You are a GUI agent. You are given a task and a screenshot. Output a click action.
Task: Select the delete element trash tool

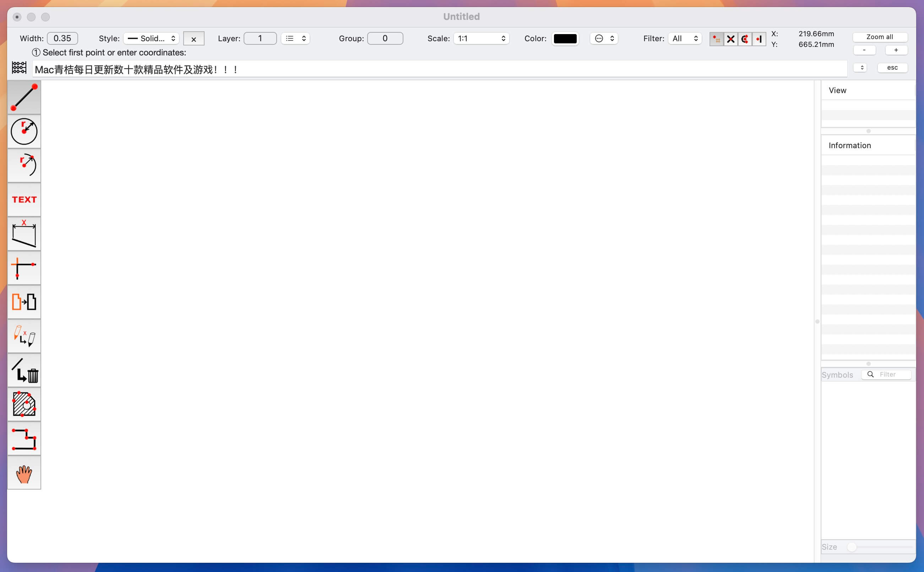tap(24, 370)
